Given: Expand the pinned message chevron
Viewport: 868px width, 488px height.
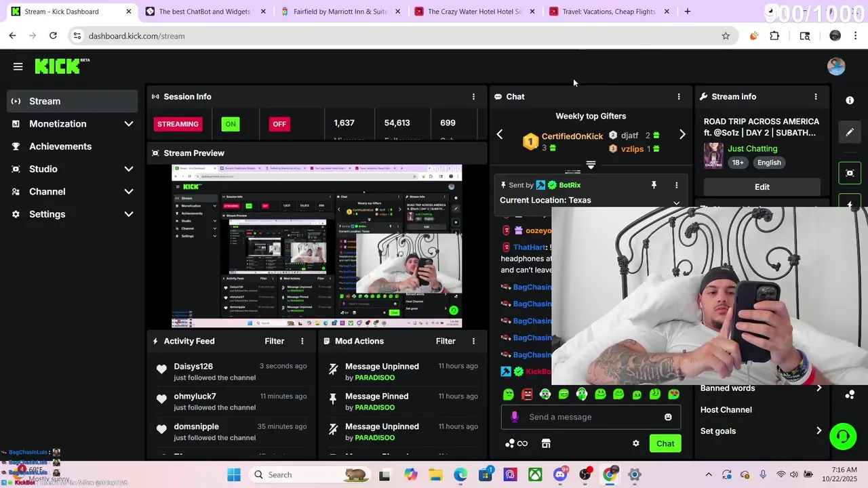Looking at the screenshot, I should 676,203.
